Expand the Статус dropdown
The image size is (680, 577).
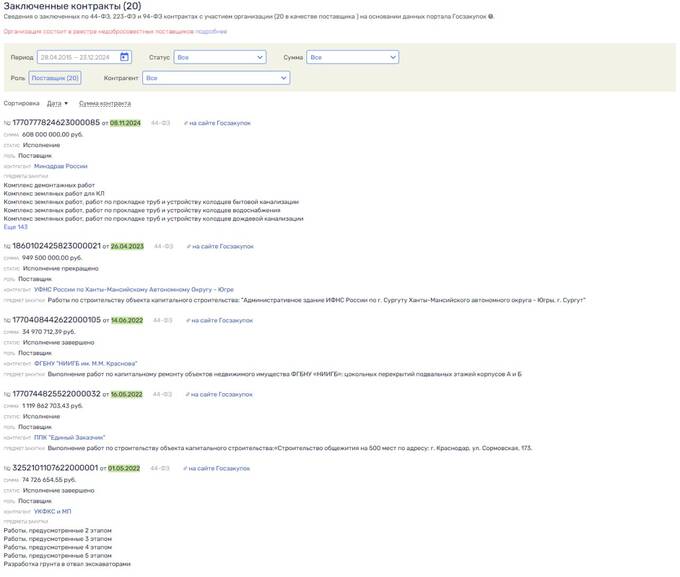click(220, 58)
